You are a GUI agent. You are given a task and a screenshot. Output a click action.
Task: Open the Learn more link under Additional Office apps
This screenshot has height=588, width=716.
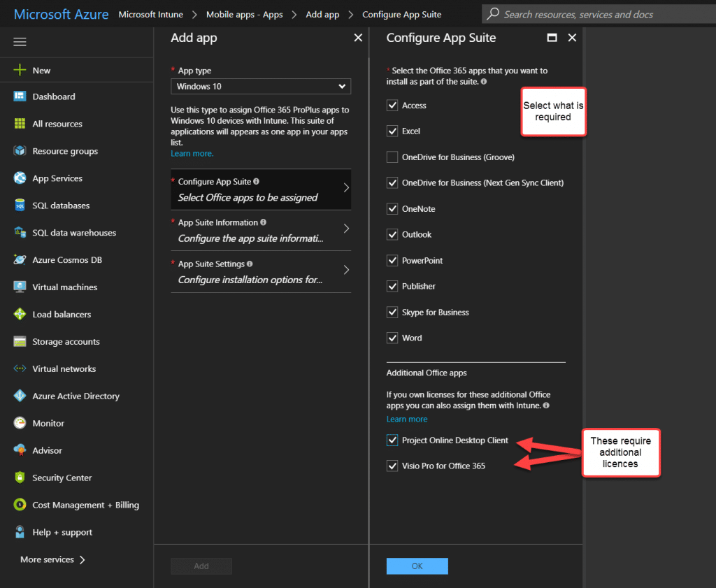pos(406,419)
